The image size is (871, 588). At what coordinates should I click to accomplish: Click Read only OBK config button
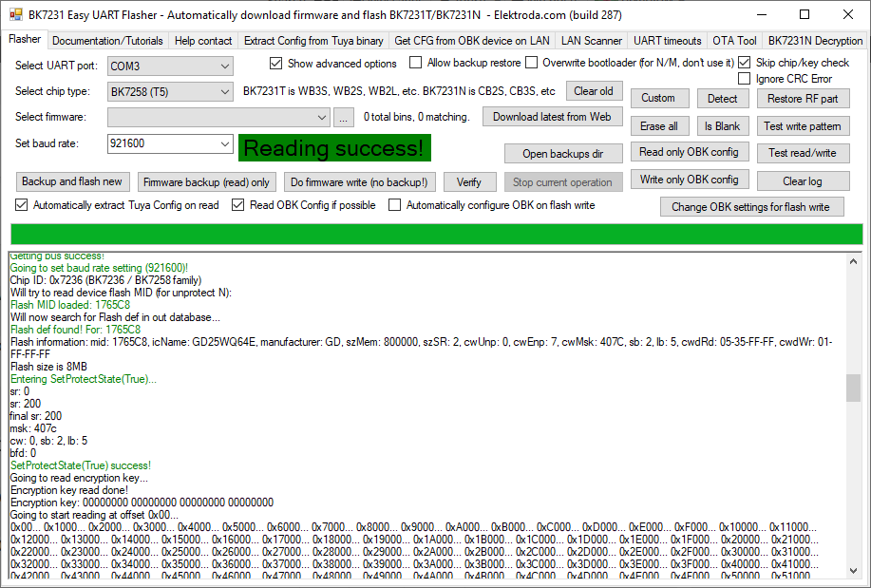(x=689, y=152)
